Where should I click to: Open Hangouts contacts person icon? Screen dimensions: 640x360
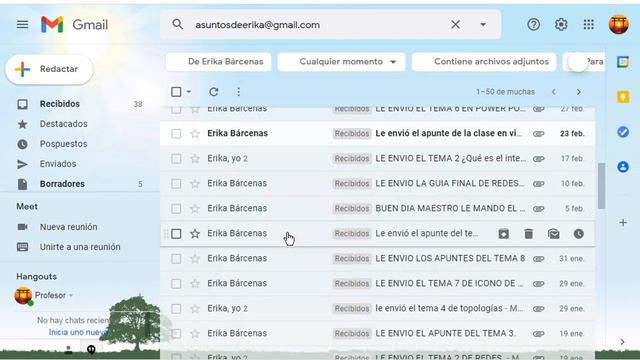[x=69, y=349]
